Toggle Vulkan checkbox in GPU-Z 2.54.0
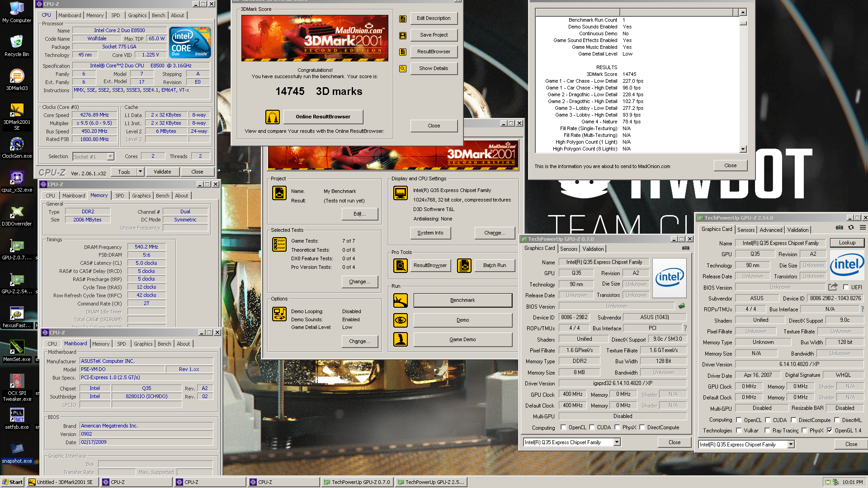 pyautogui.click(x=739, y=431)
